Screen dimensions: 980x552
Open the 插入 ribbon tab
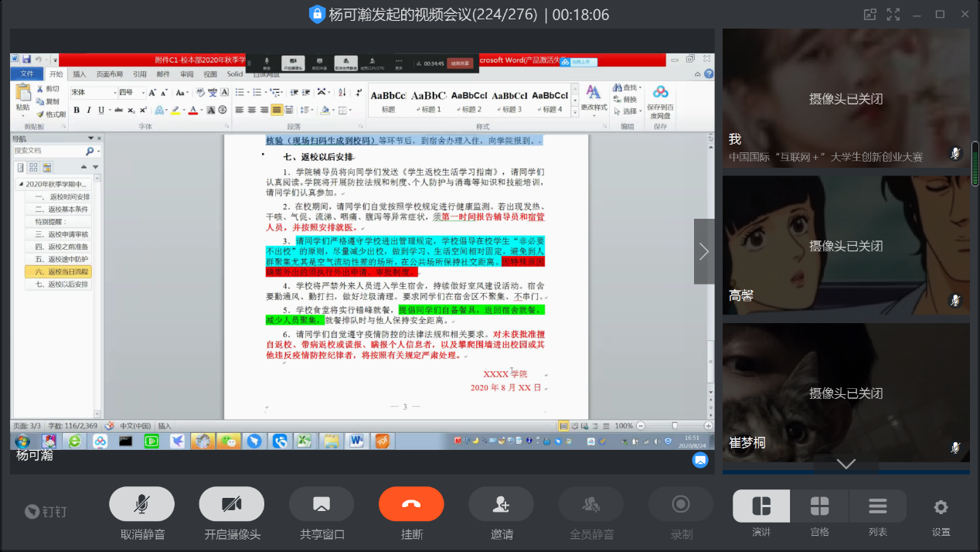click(x=80, y=74)
